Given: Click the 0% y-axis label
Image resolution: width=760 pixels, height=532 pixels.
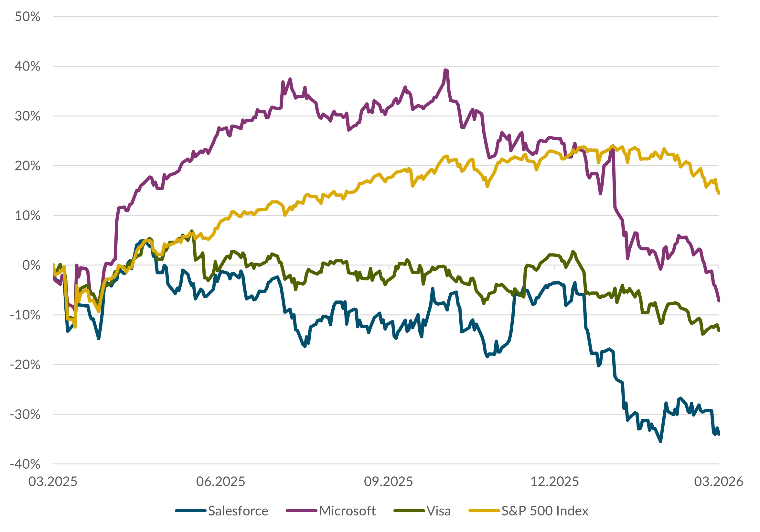Looking at the screenshot, I should 31,265.
